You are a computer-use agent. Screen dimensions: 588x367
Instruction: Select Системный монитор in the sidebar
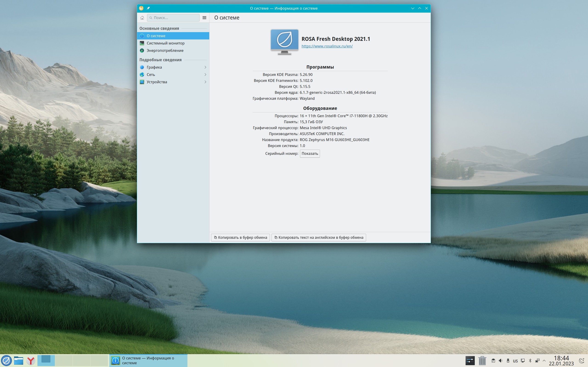pos(165,43)
